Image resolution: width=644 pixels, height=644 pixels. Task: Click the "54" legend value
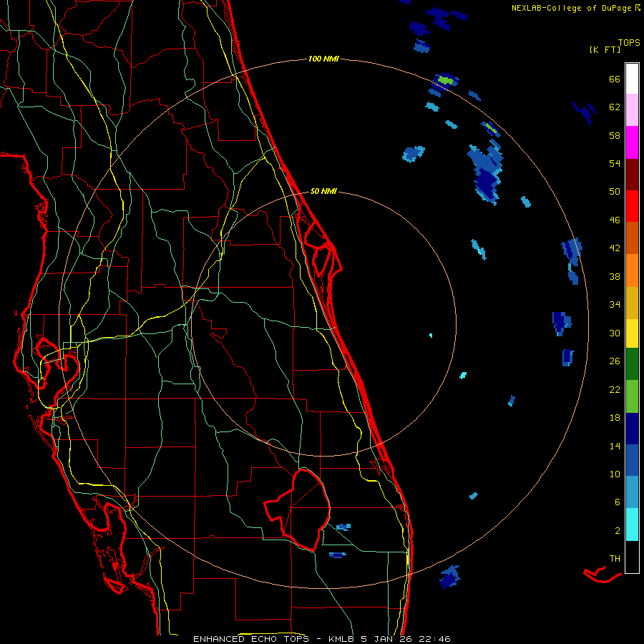click(x=615, y=163)
